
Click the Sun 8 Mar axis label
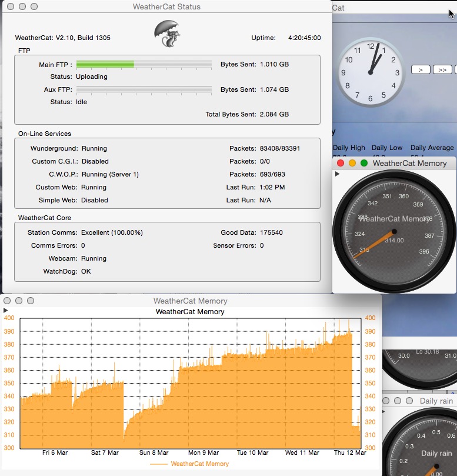(154, 452)
